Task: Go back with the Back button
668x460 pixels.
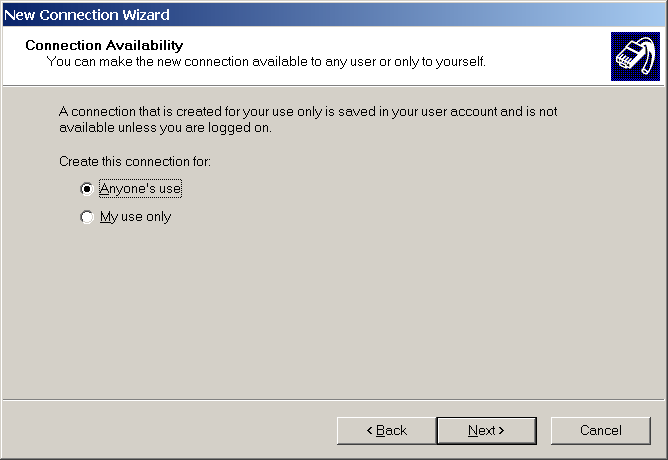Action: pos(386,430)
